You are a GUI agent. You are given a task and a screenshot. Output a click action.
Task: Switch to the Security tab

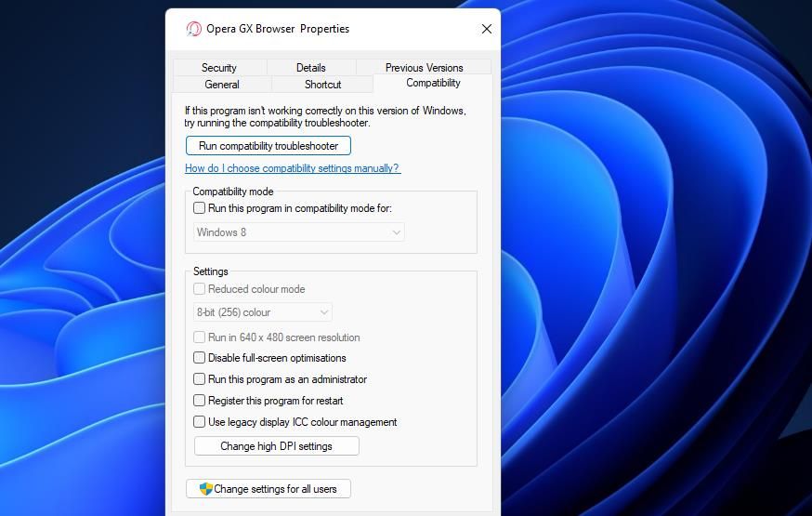click(x=219, y=68)
